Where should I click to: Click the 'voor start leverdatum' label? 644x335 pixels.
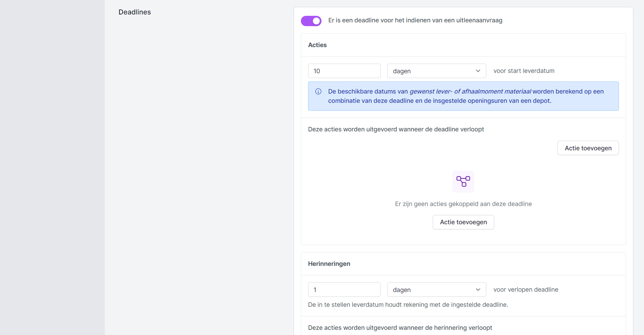coord(523,71)
